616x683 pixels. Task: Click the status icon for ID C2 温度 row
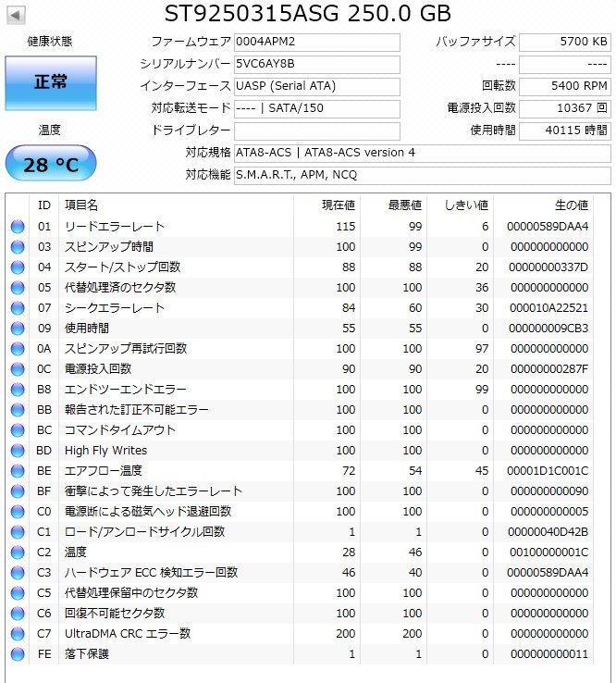click(18, 553)
